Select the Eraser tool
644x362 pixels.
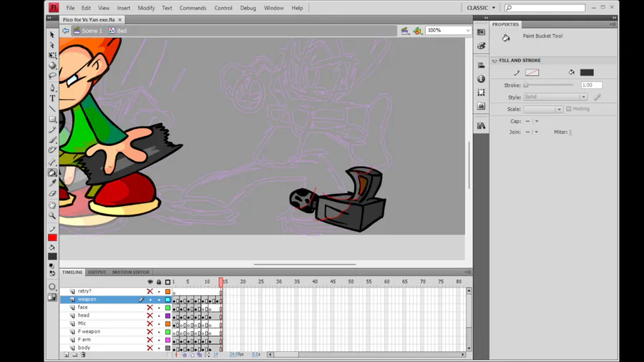(52, 193)
